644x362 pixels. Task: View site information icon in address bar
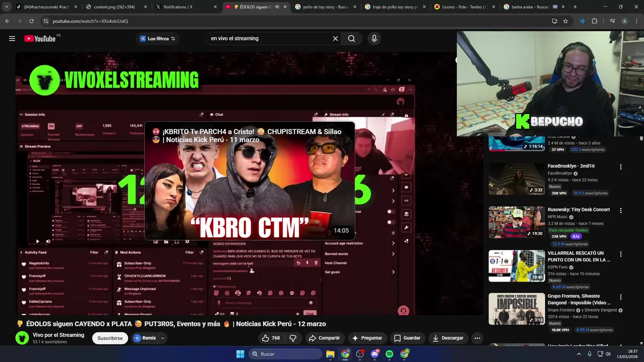pos(46,21)
